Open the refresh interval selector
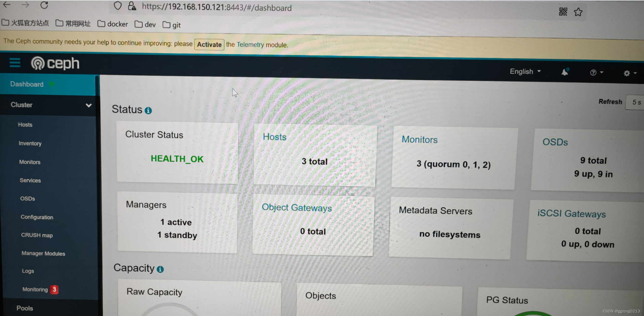 tap(636, 102)
